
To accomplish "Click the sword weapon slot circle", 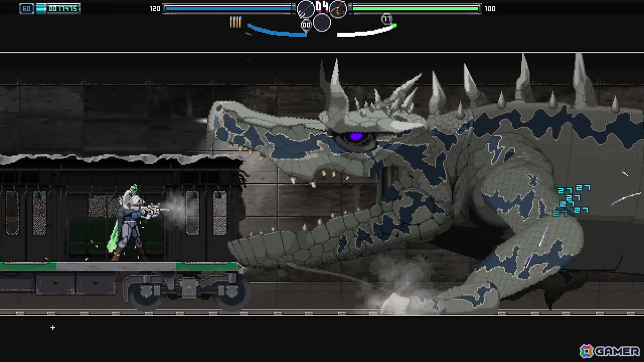I will (x=306, y=9).
